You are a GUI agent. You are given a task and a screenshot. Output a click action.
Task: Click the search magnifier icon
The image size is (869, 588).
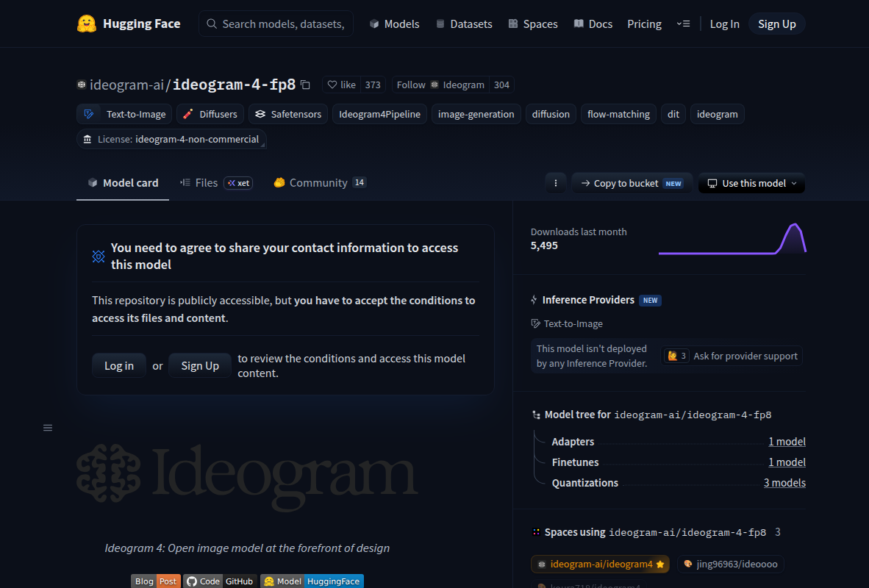[x=212, y=24]
